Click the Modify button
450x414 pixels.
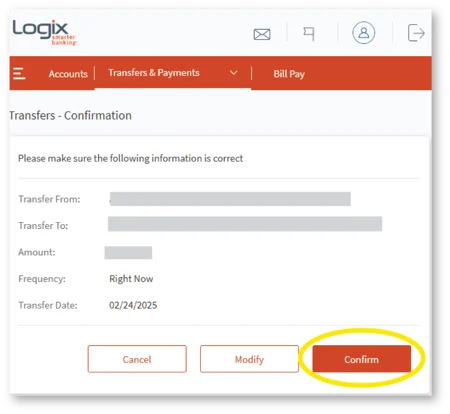pos(249,359)
